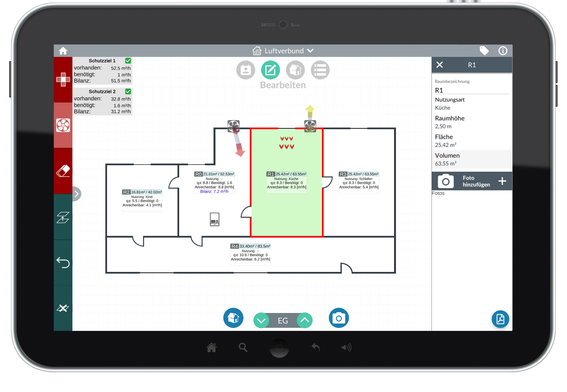The height and width of the screenshot is (392, 567).
Task: Click the home icon in top bar
Action: pos(63,51)
